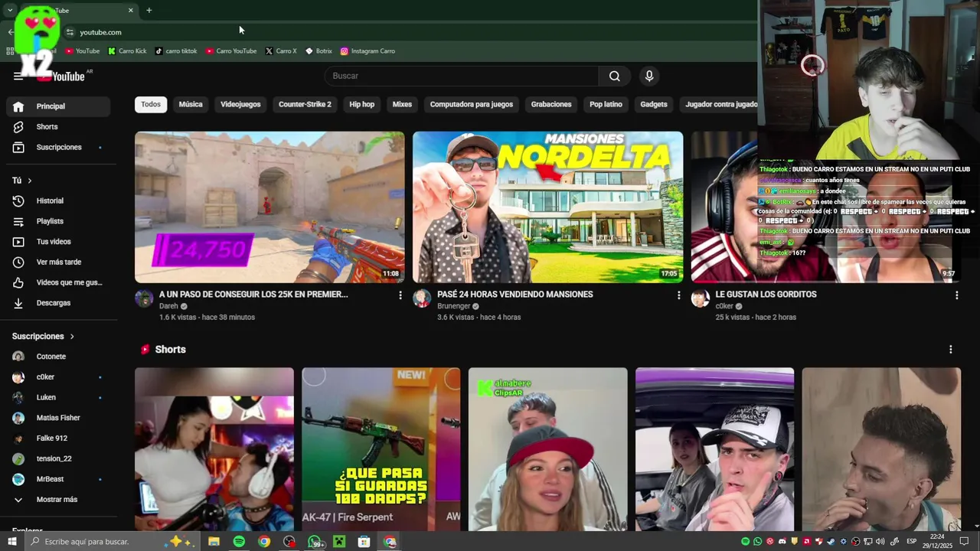Open the Instagram Carro bookmark
Screen dimensions: 980x551
[367, 51]
